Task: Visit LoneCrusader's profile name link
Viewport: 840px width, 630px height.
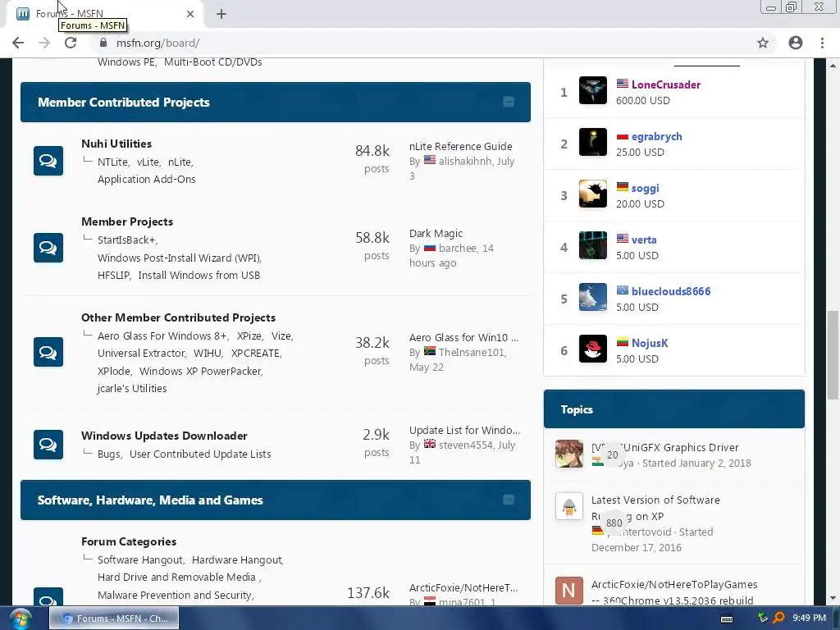Action: 666,84
